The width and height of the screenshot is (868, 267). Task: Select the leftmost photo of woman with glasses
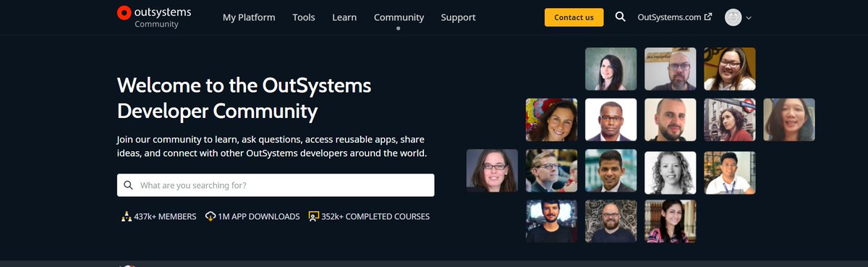[492, 171]
